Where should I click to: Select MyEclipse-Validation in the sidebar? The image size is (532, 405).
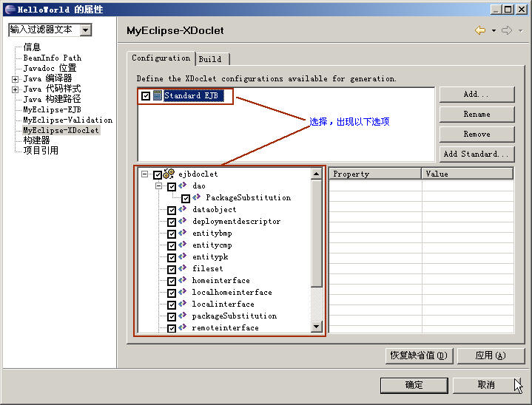click(x=67, y=120)
